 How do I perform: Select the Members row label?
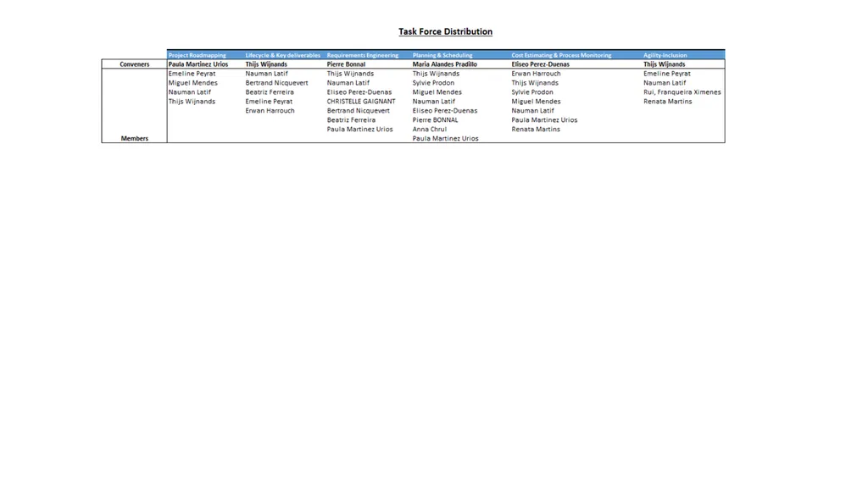click(x=135, y=138)
